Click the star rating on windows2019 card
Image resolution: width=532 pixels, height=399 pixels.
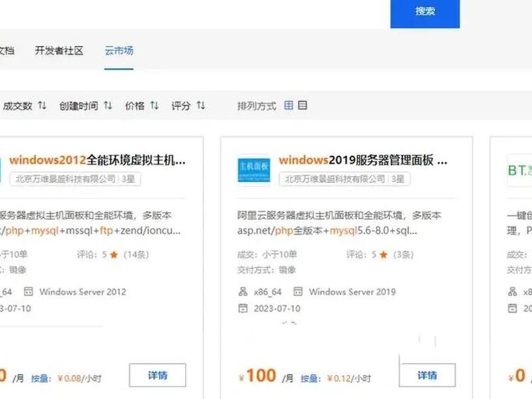[x=384, y=255]
